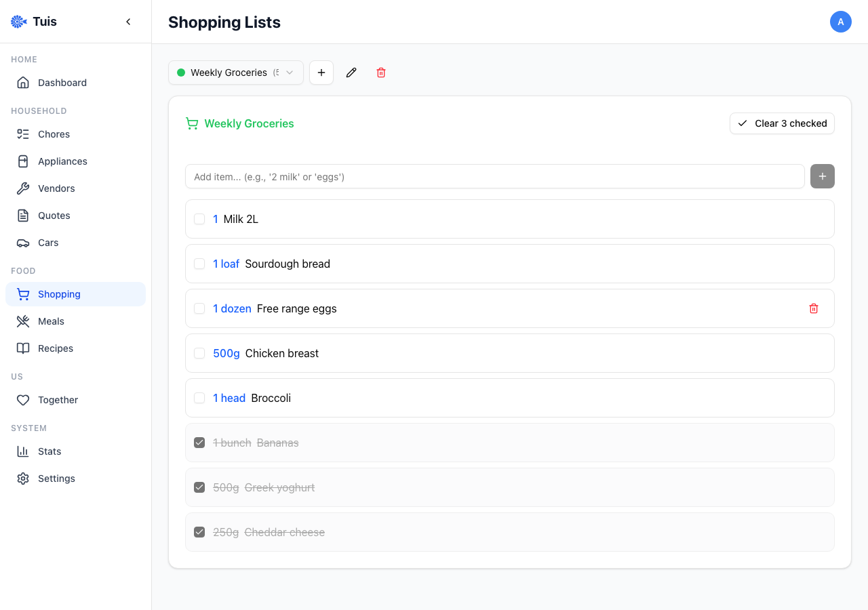Collapse the sidebar with the chevron
868x610 pixels.
(128, 21)
